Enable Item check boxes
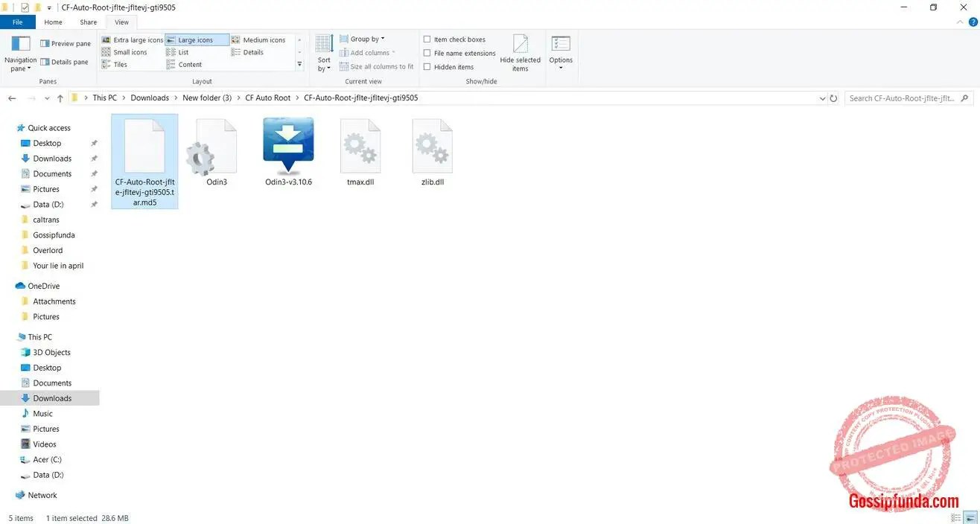Screen dimensions: 980x524 click(x=455, y=39)
